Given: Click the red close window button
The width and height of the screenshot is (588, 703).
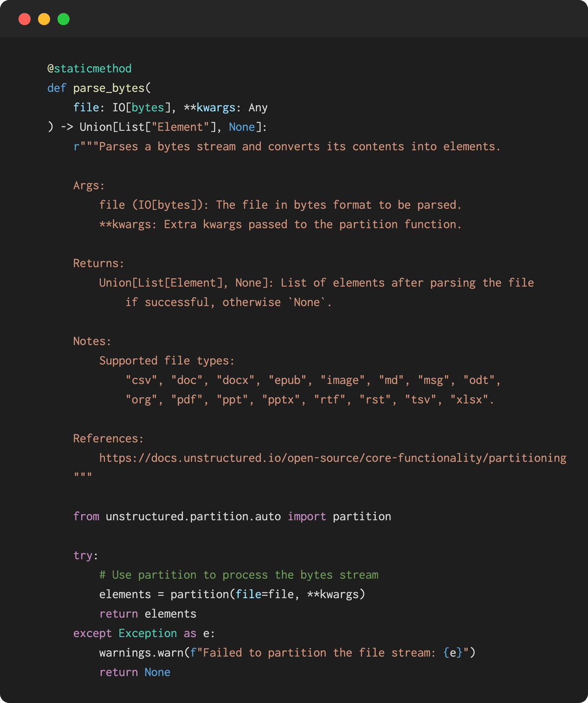Looking at the screenshot, I should click(24, 19).
